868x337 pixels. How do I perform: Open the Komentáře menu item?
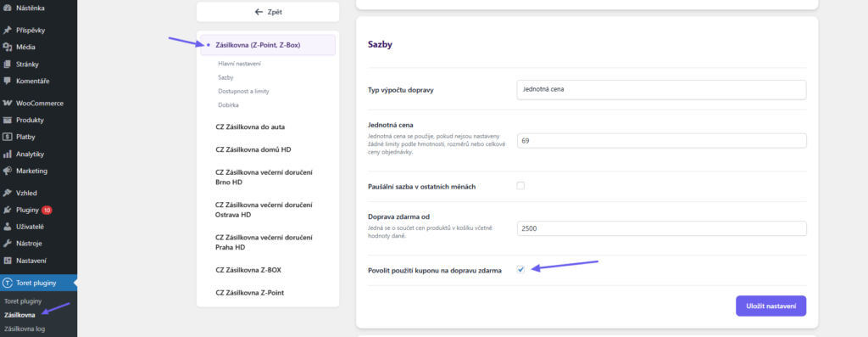39,81
